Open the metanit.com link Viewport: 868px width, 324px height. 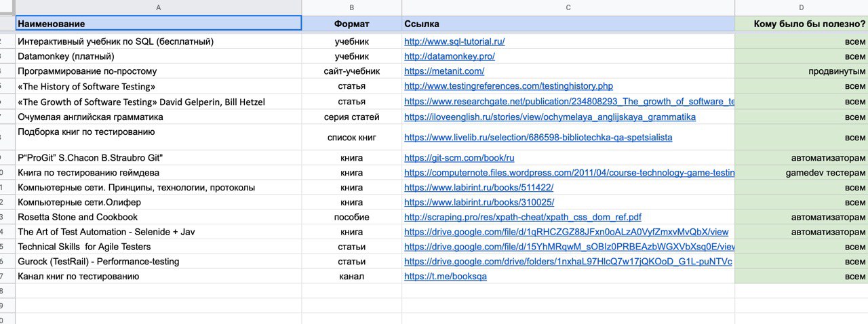[444, 71]
